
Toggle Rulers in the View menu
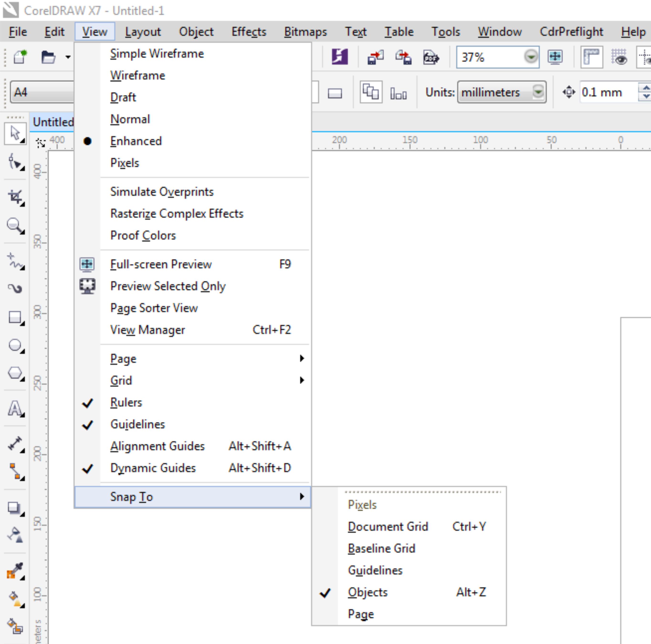point(193,402)
